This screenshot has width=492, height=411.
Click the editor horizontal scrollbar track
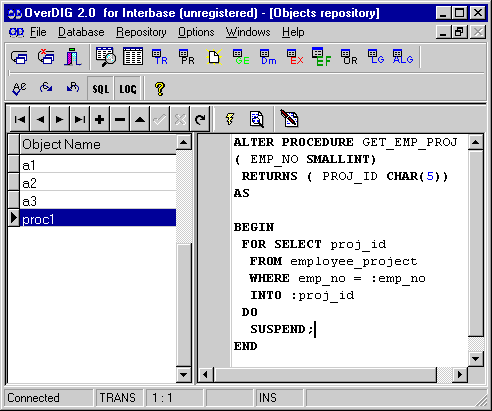click(326, 375)
